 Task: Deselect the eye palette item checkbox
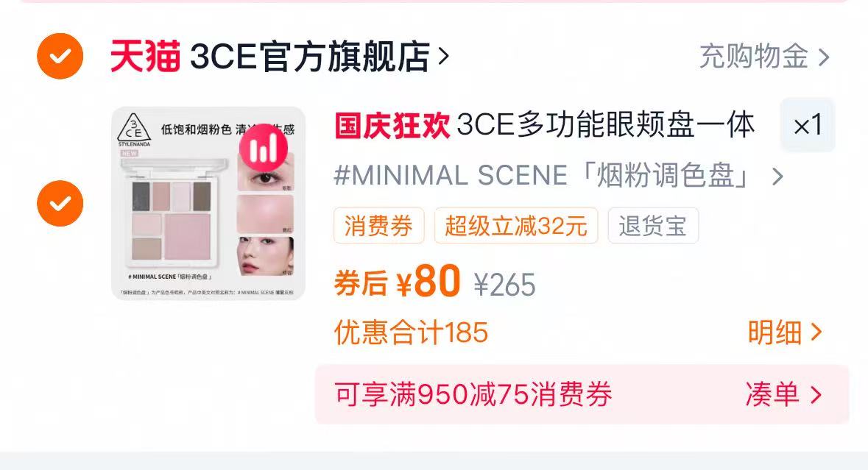(x=60, y=203)
